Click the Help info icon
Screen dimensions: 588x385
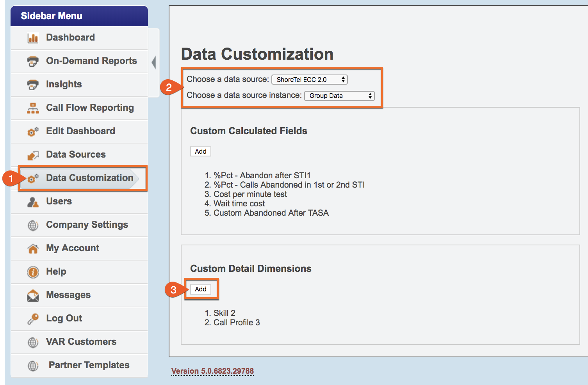point(33,272)
